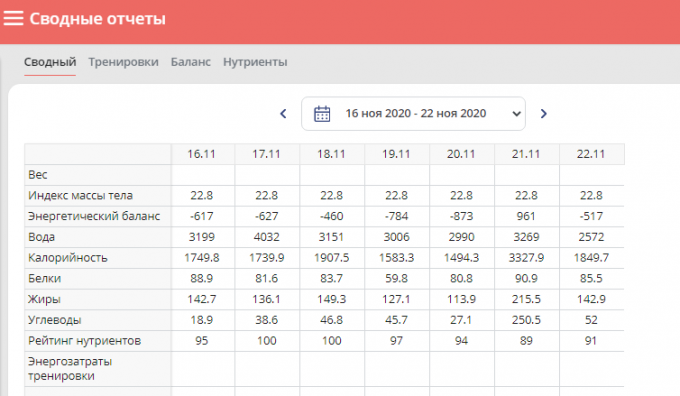680x396 pixels.
Task: Select column header 22.11
Action: [591, 154]
